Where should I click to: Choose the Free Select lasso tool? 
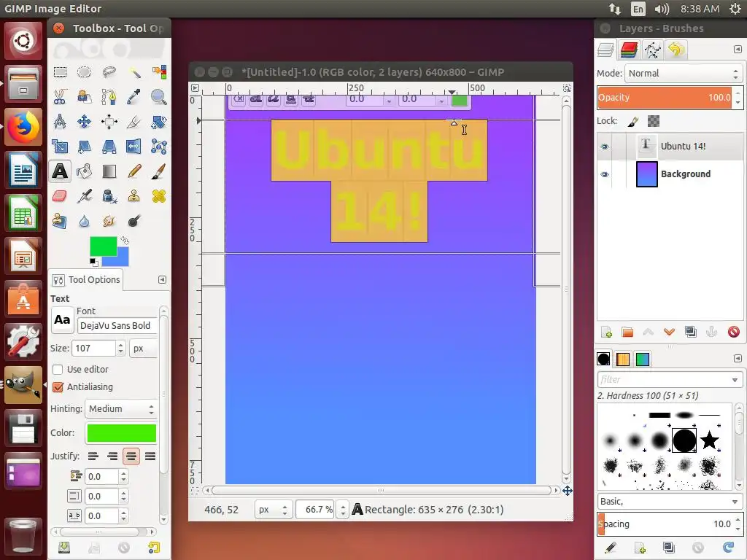tap(109, 72)
